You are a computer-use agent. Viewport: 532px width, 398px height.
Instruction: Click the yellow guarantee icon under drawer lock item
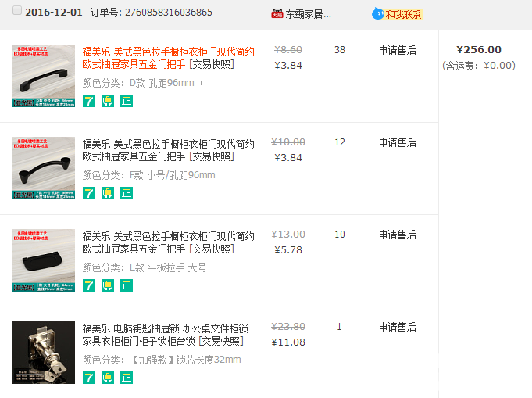pyautogui.click(x=108, y=378)
